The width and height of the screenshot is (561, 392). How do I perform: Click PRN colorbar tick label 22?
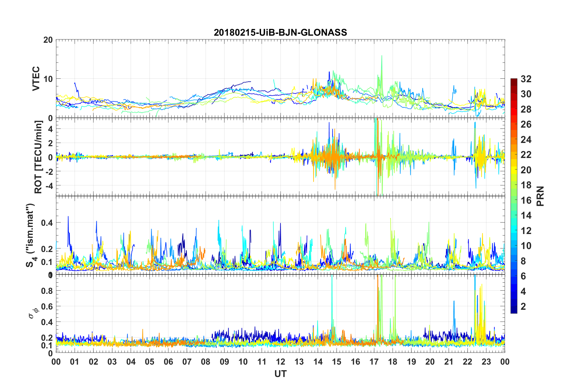coord(526,155)
